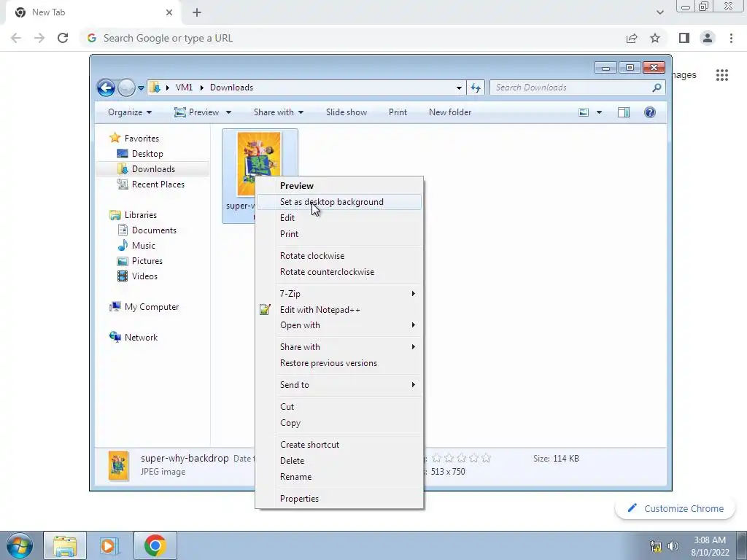Image resolution: width=747 pixels, height=560 pixels.
Task: Expand Send to submenu
Action: pos(339,385)
